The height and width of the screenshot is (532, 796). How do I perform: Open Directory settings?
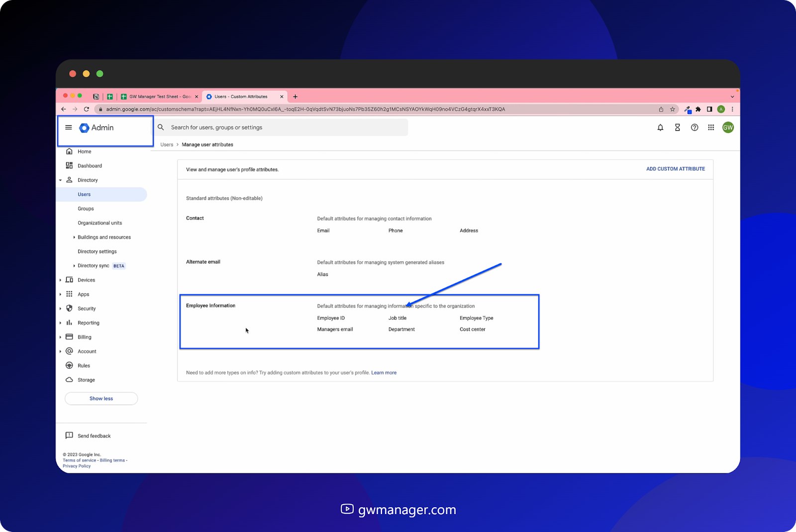coord(97,252)
